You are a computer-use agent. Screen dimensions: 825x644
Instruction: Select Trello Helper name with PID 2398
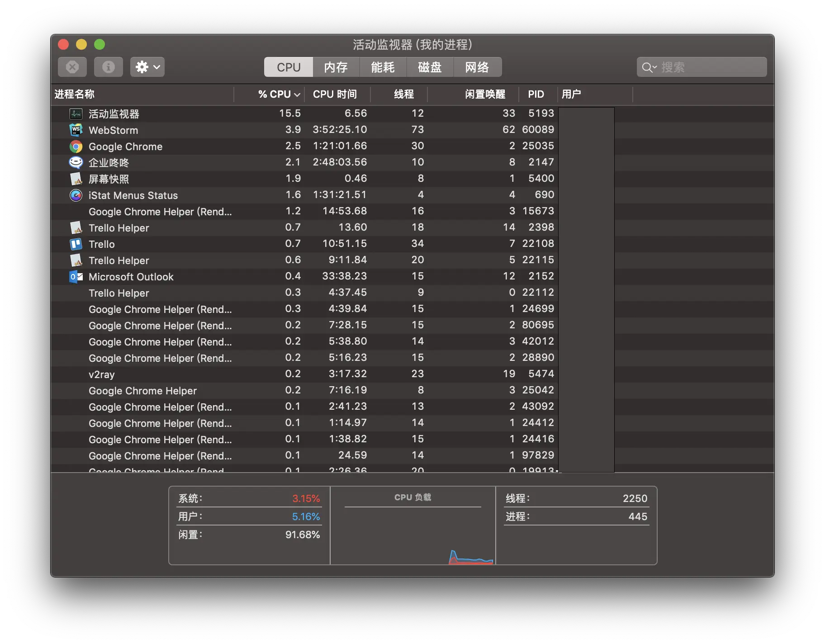pyautogui.click(x=119, y=228)
